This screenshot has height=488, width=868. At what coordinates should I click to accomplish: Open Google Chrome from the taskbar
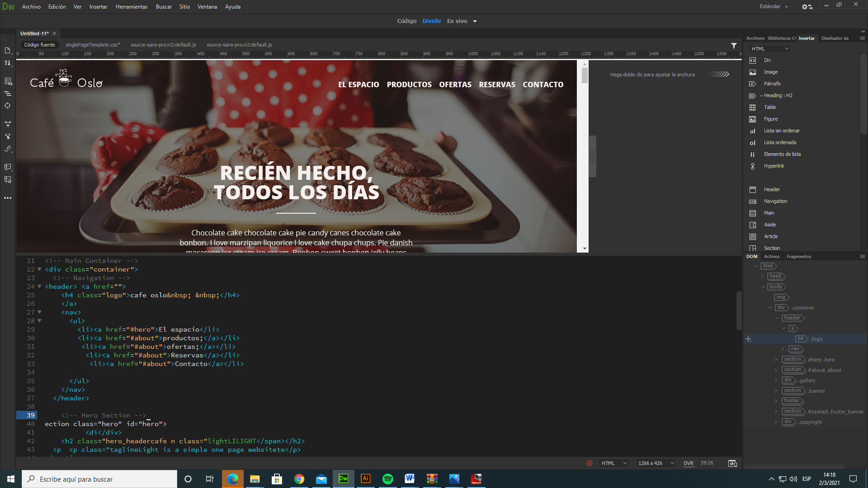(299, 479)
